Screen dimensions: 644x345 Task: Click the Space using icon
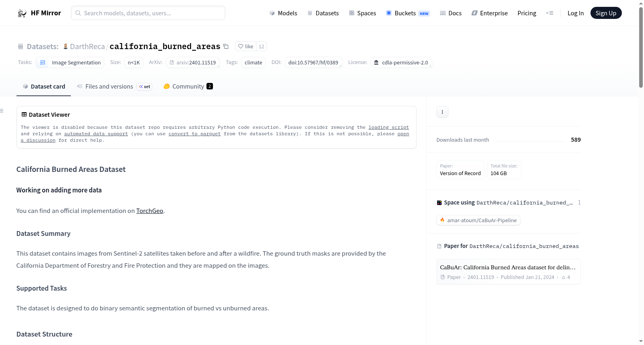coord(439,203)
